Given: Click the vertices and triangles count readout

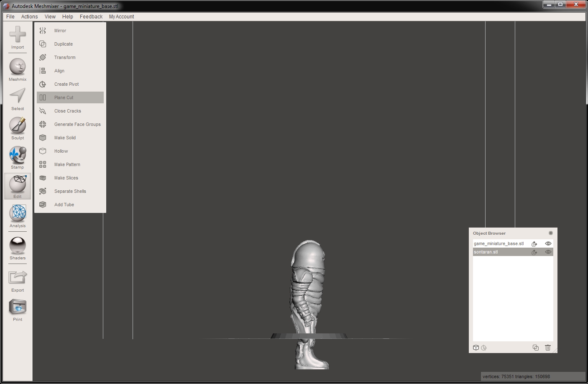Looking at the screenshot, I should click(516, 376).
